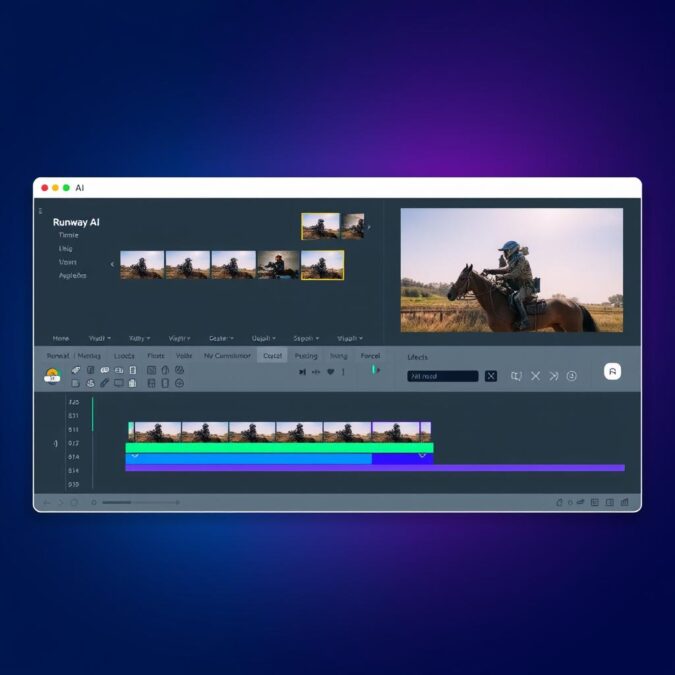Viewport: 675px width, 675px height.
Task: Click the double chevron forward icon
Action: (x=554, y=376)
